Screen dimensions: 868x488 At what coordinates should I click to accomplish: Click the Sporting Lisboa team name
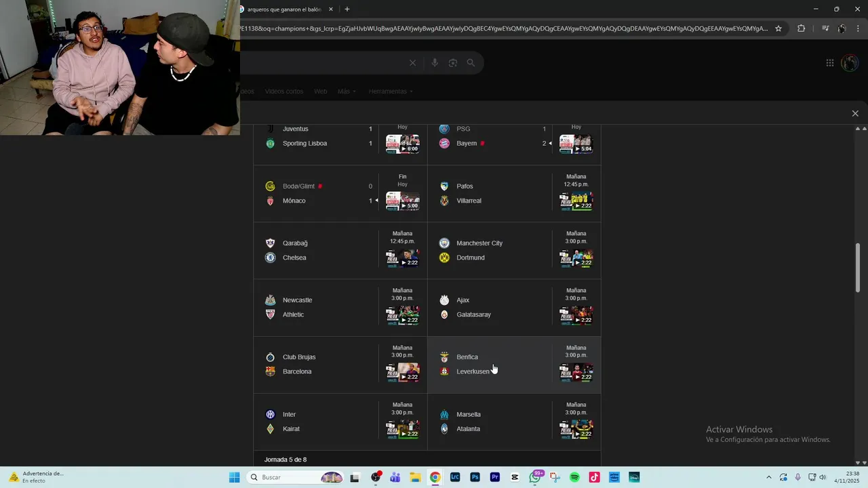coord(304,143)
